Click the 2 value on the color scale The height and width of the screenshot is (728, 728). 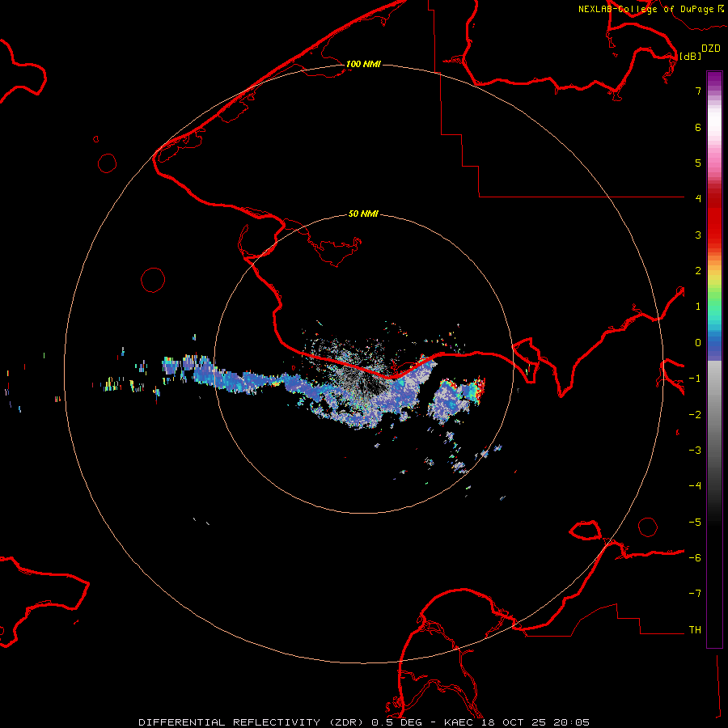click(x=698, y=271)
